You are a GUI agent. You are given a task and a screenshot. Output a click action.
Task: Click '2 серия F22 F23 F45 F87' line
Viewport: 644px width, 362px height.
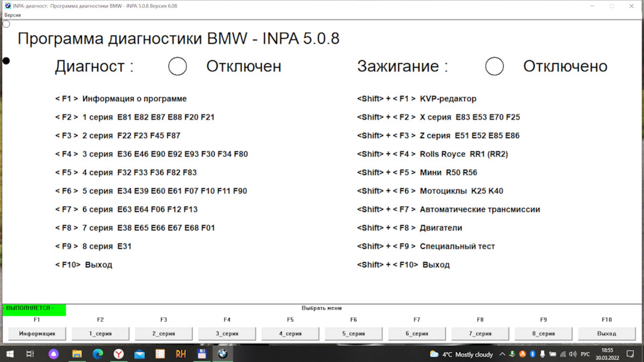117,136
